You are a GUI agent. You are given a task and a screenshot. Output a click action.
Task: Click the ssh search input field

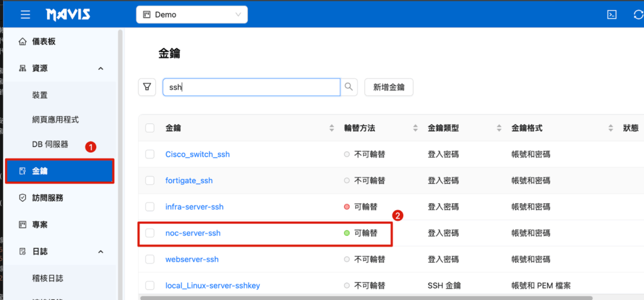(x=252, y=87)
